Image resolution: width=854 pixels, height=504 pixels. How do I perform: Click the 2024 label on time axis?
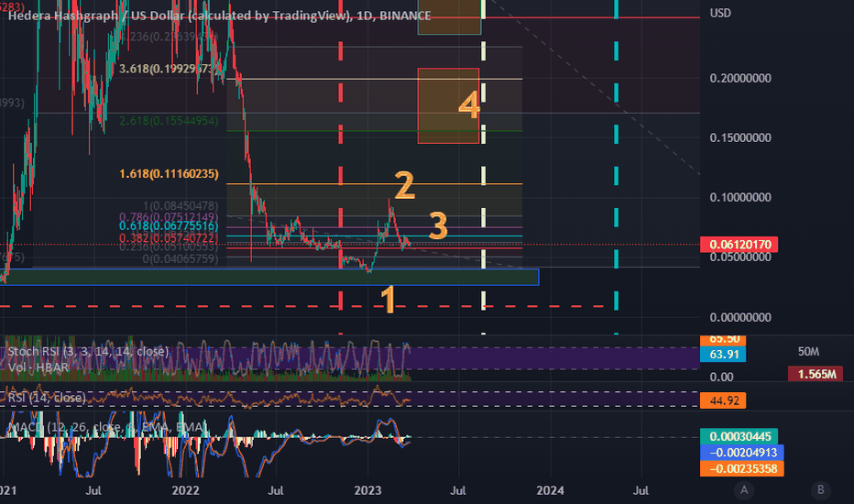[550, 490]
